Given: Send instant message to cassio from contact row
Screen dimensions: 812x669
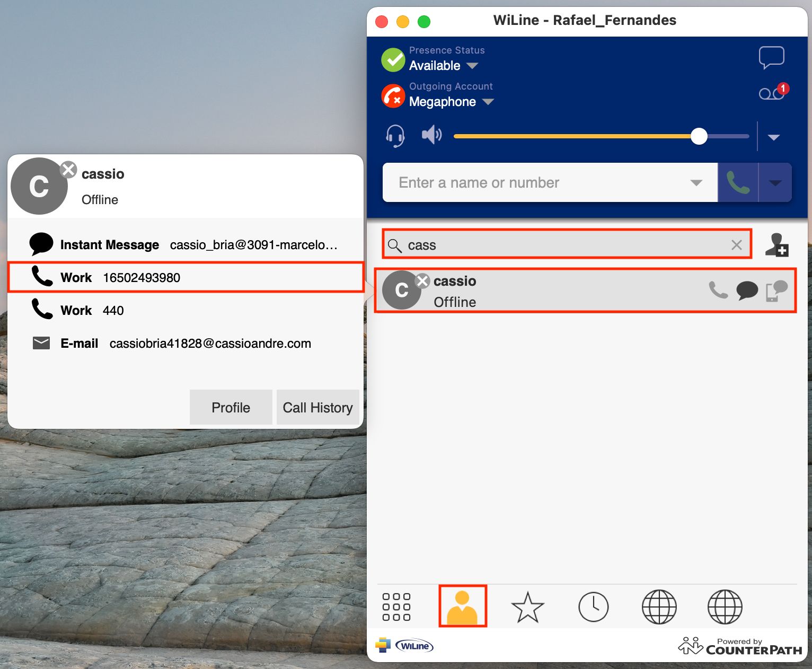Looking at the screenshot, I should (748, 290).
